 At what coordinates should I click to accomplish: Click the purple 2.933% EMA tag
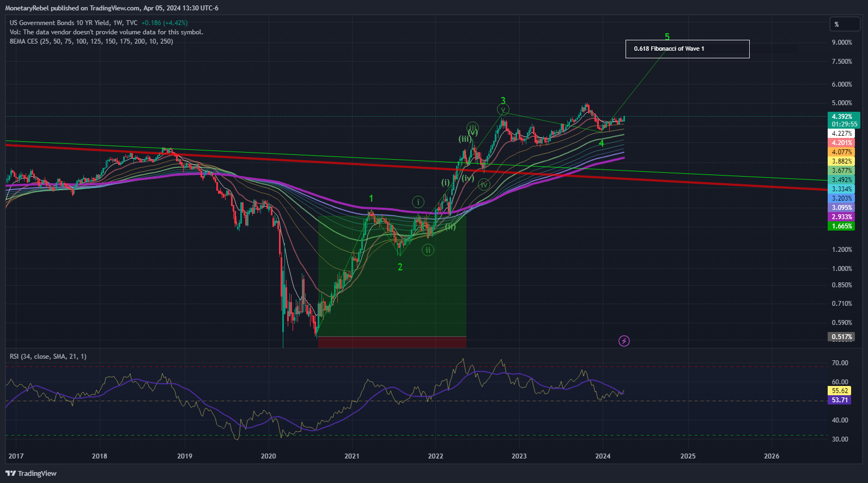coord(841,217)
